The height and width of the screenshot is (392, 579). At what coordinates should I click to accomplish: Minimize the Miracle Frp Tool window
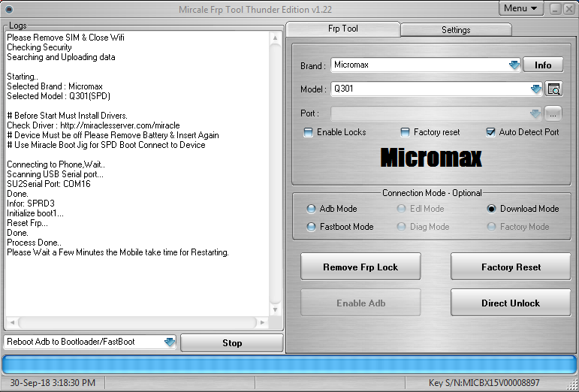tap(556, 9)
